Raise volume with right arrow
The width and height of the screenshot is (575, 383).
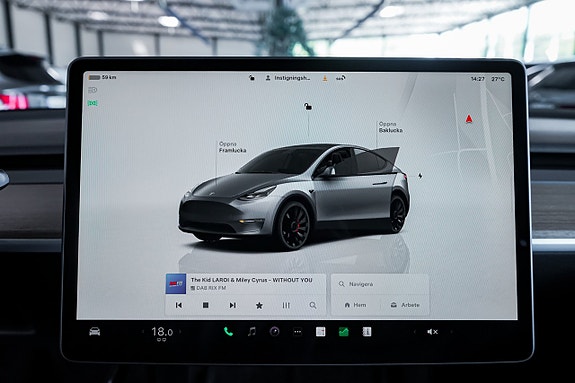click(451, 332)
